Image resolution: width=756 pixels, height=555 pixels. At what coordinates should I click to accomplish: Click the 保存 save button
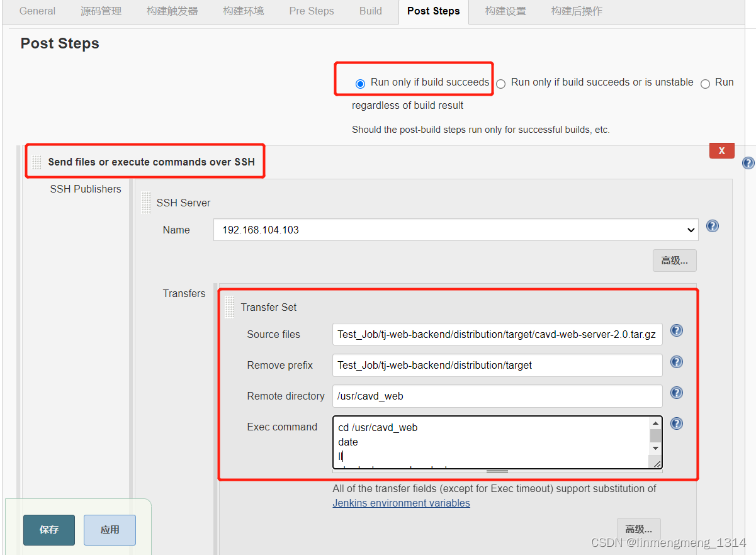click(49, 530)
